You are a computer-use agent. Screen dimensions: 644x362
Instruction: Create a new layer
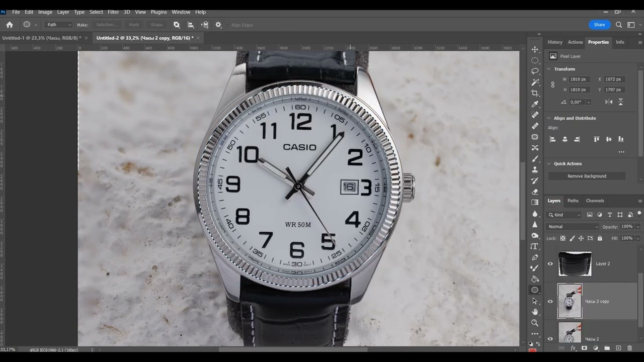pos(618,348)
